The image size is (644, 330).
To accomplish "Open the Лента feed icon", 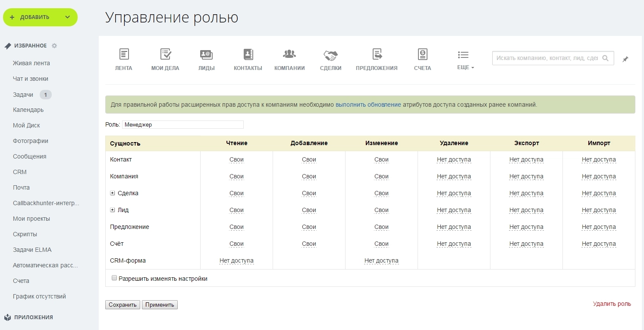I will click(124, 54).
